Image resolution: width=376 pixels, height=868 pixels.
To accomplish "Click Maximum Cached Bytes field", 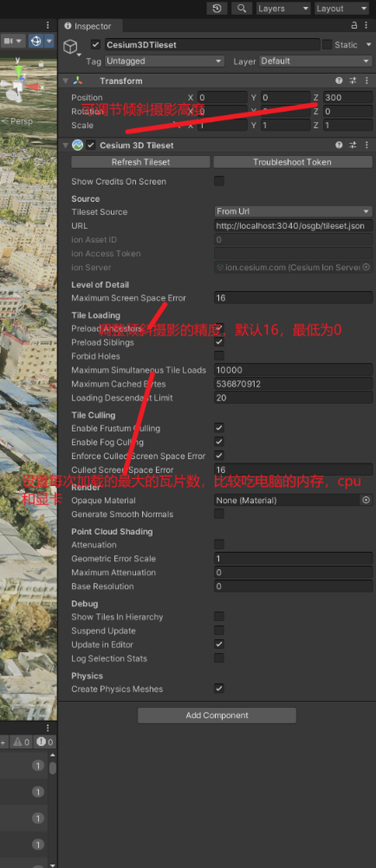I will (x=293, y=384).
